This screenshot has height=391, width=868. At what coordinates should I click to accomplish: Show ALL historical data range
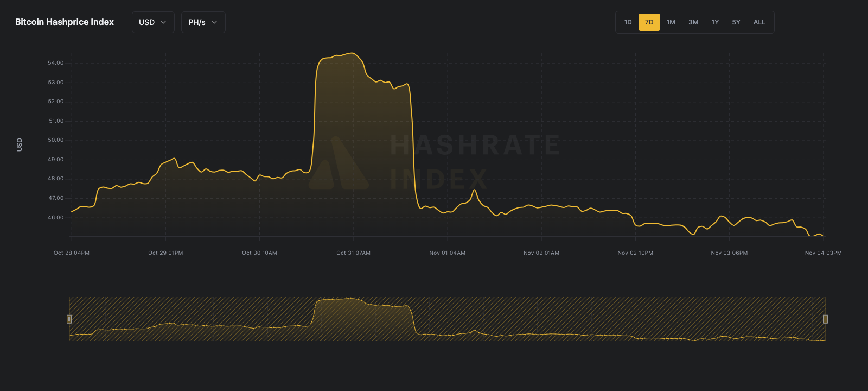tap(759, 22)
